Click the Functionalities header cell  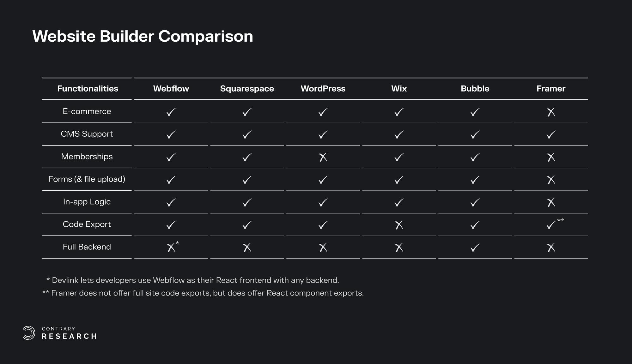coord(88,89)
